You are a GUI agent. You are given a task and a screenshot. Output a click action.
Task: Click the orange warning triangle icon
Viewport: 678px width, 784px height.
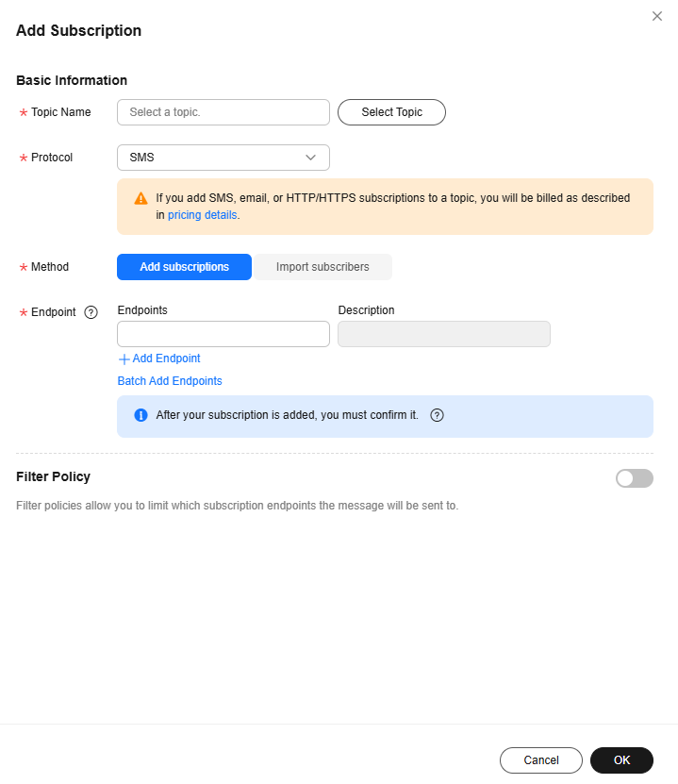tap(141, 198)
